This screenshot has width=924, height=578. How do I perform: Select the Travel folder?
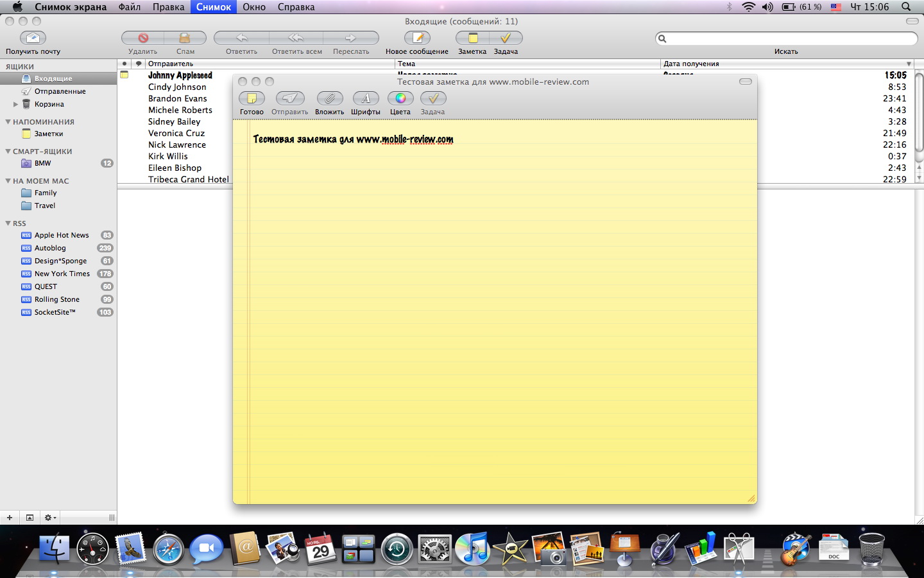58,206
